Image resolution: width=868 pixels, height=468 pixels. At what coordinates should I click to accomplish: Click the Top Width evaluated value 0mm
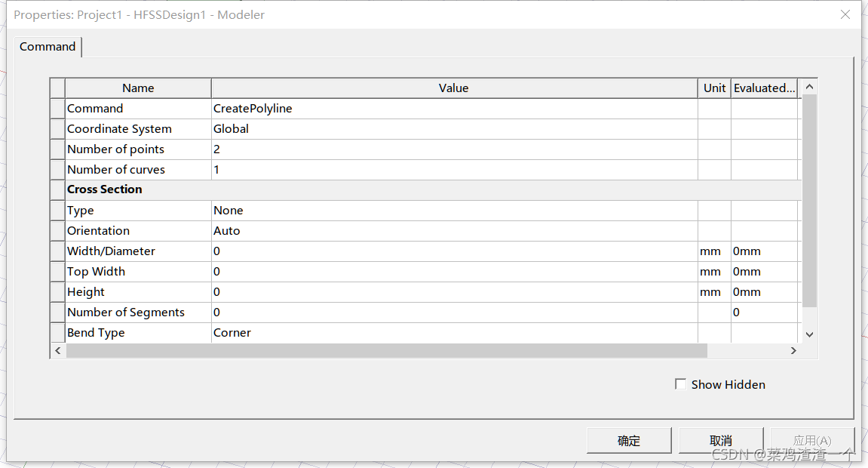(x=764, y=272)
